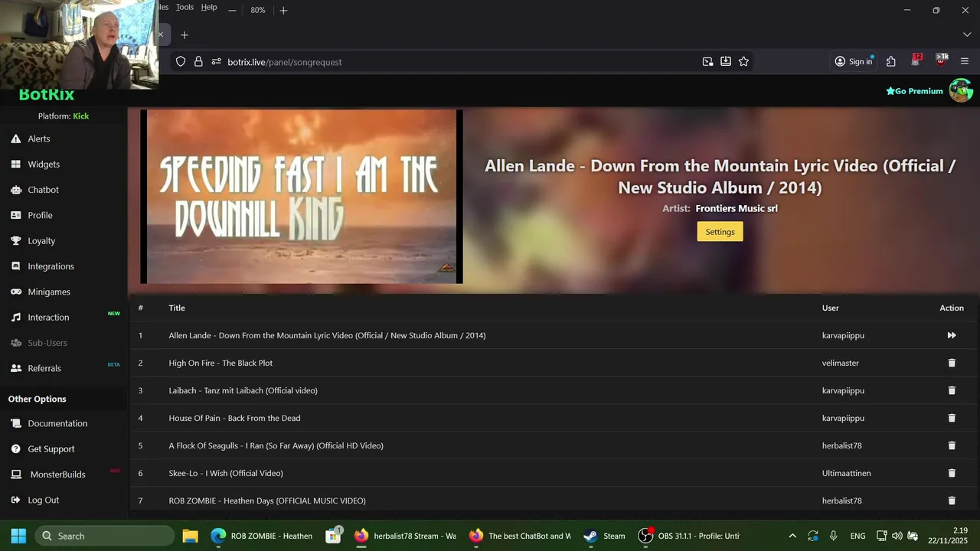The height and width of the screenshot is (551, 980).
Task: Open the Sub-Users sidebar item
Action: 47,343
